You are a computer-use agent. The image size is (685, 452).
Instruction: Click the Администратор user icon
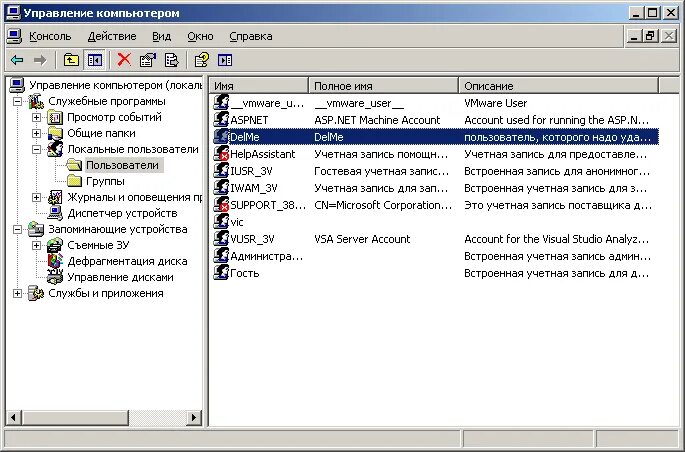pyautogui.click(x=221, y=256)
